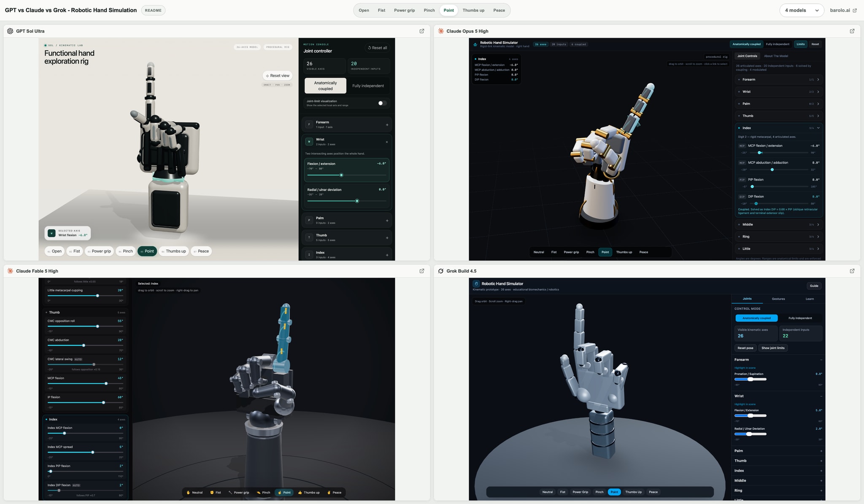The image size is (864, 504).
Task: Click the Grok logo beside Grok Build 4.5
Action: tap(441, 271)
